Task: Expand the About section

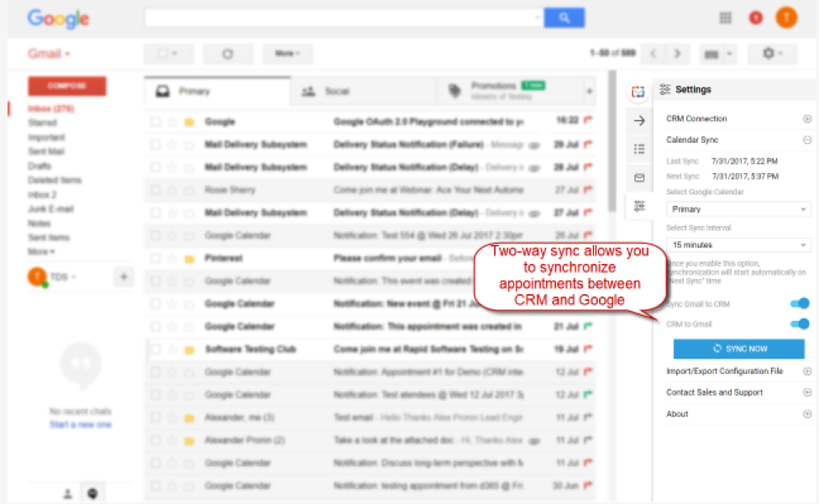Action: tap(807, 413)
